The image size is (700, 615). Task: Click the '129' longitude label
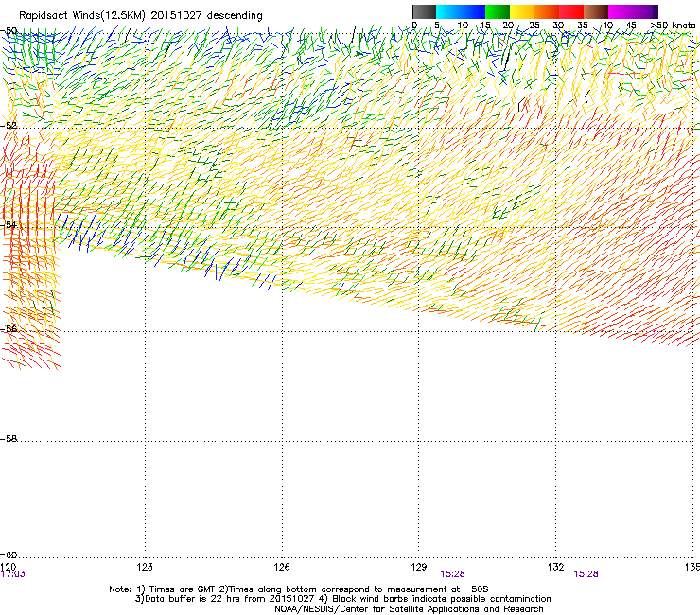coord(419,567)
